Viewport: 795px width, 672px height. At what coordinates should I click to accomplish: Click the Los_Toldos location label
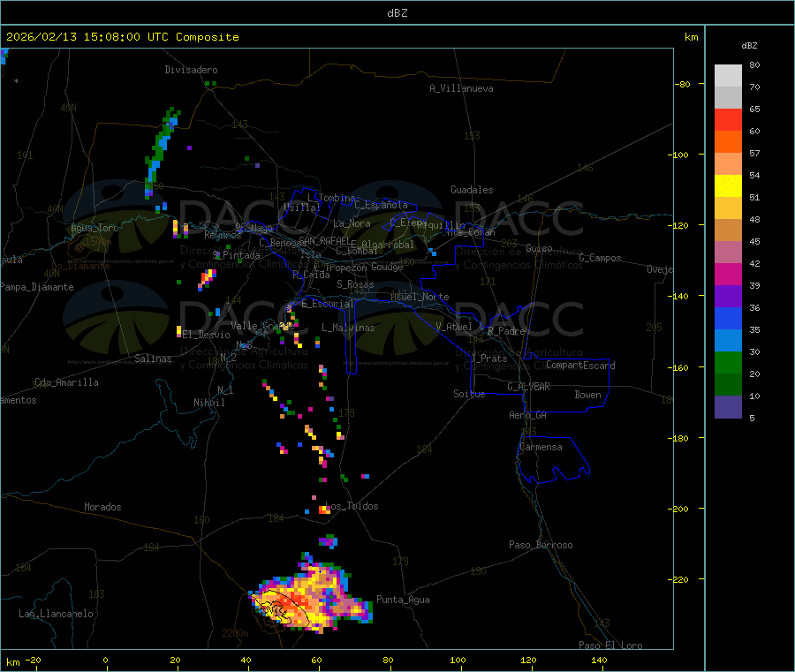click(352, 506)
